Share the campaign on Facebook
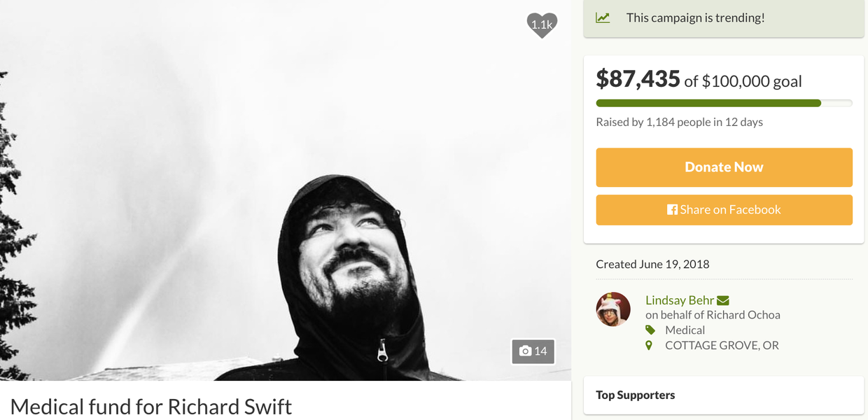This screenshot has width=868, height=420. [x=724, y=210]
